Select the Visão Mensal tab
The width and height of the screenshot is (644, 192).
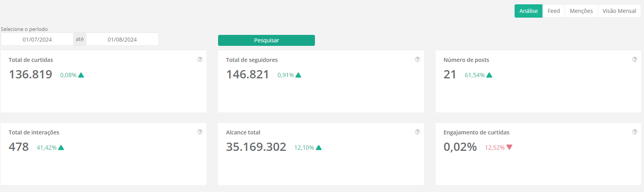click(619, 11)
